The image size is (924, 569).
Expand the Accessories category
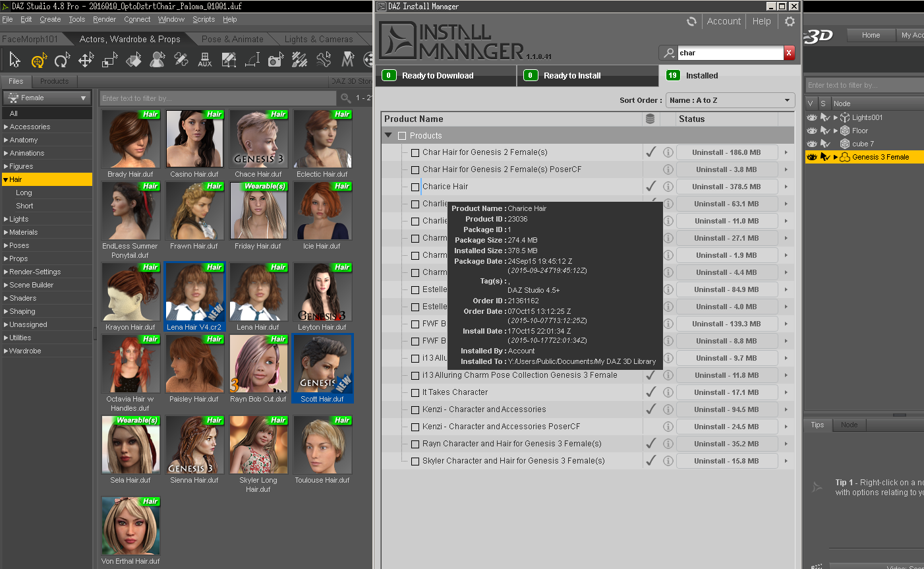coord(6,127)
